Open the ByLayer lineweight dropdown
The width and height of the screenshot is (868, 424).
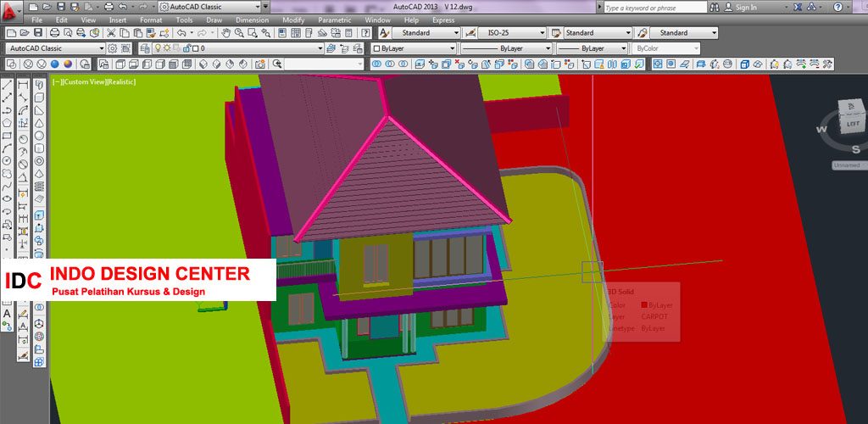[592, 48]
